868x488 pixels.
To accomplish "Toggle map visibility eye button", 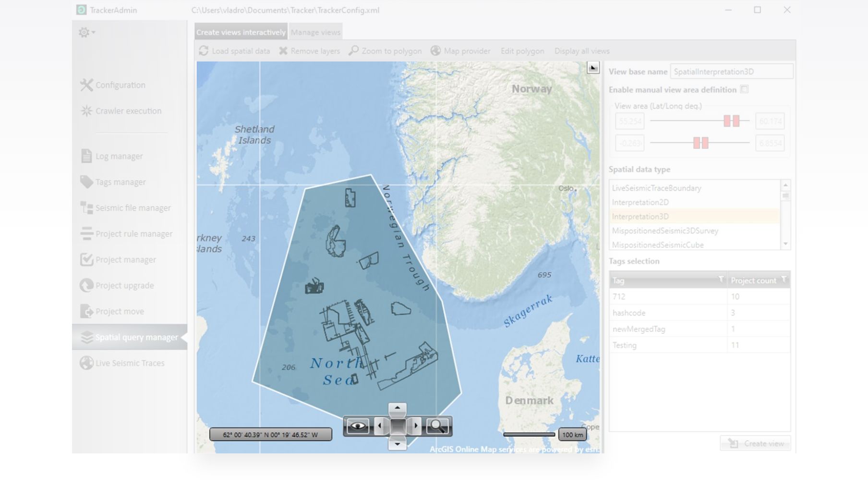I will click(358, 426).
